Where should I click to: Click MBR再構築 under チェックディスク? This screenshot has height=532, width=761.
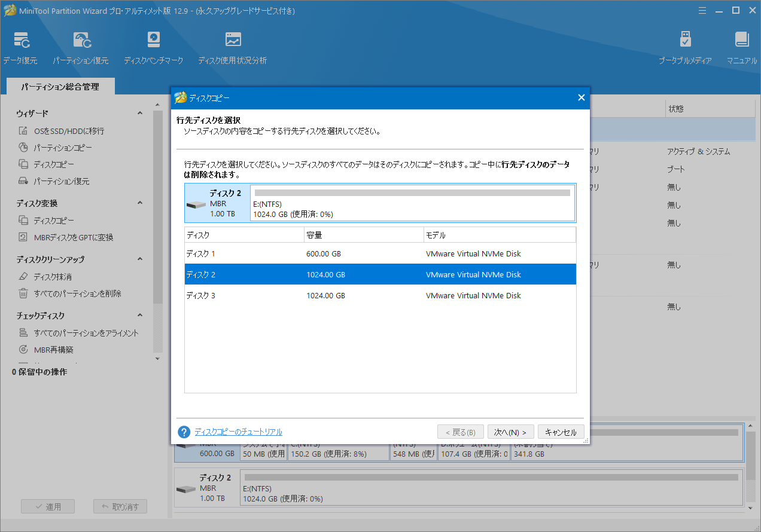point(52,350)
